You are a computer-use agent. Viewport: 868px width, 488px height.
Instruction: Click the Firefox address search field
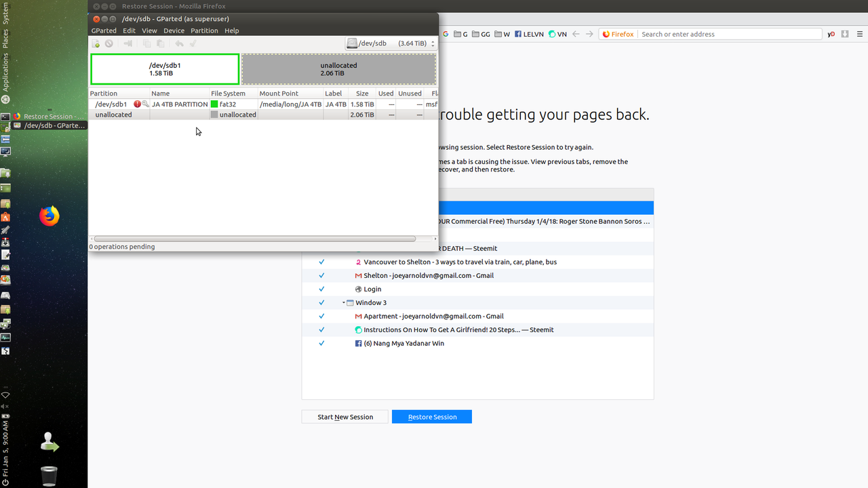[x=729, y=34]
